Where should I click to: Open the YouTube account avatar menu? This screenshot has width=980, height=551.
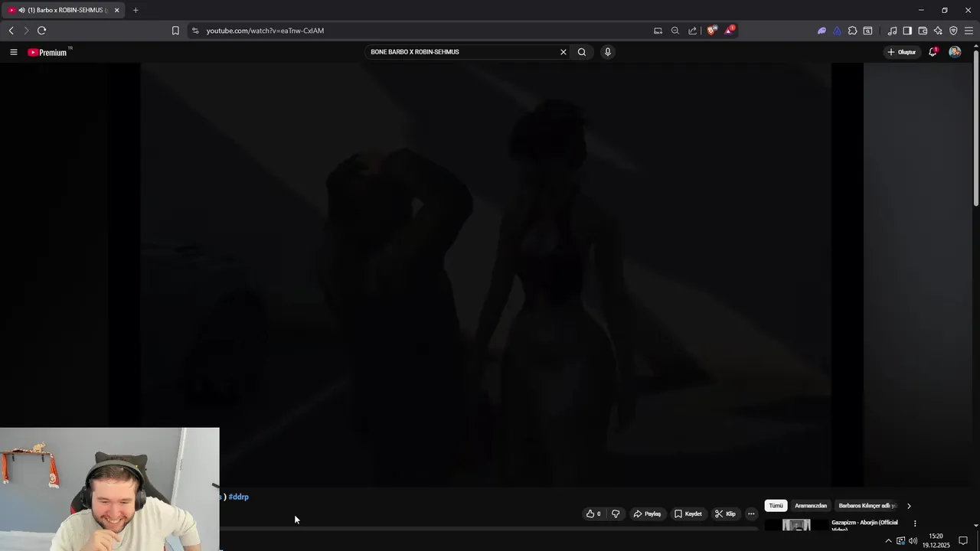[955, 52]
